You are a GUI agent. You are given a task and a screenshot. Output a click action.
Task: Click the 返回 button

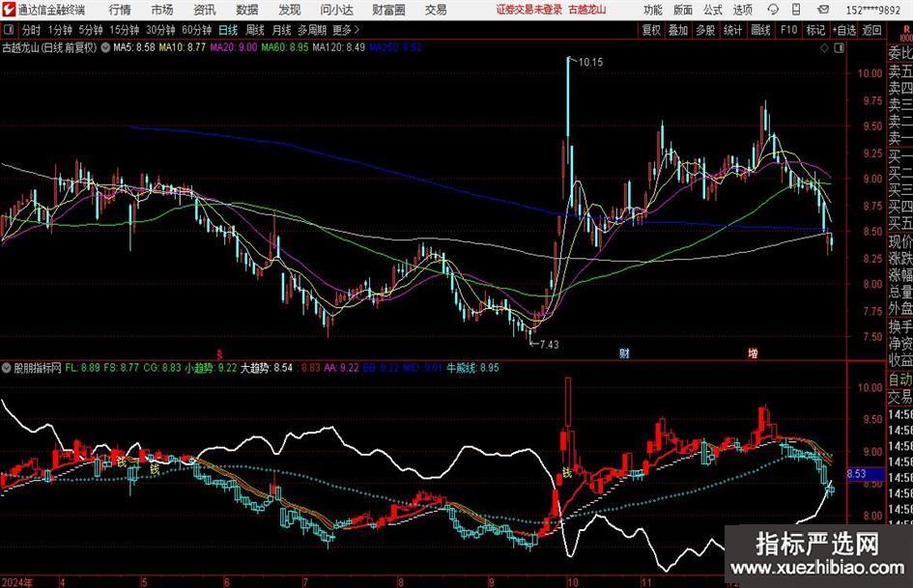tap(871, 30)
